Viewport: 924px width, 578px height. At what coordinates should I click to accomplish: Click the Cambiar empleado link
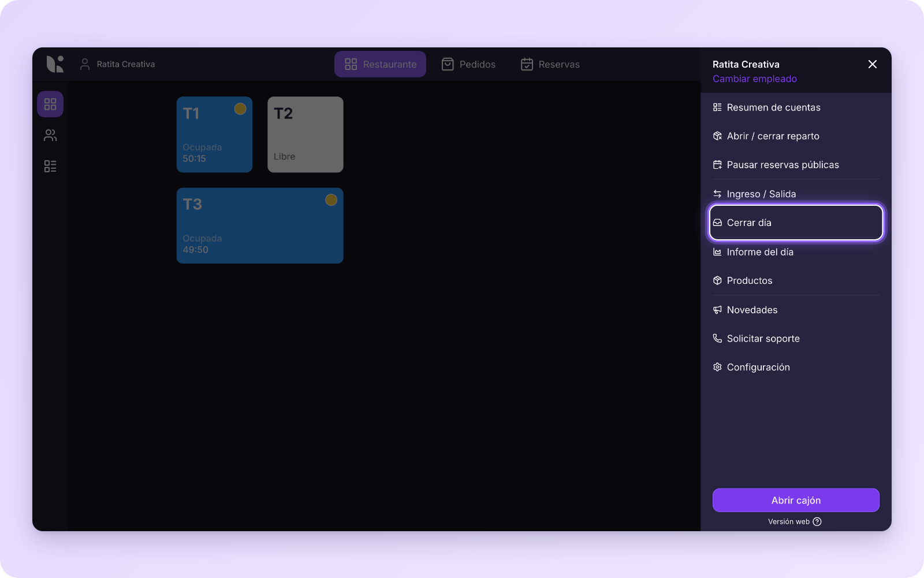754,79
